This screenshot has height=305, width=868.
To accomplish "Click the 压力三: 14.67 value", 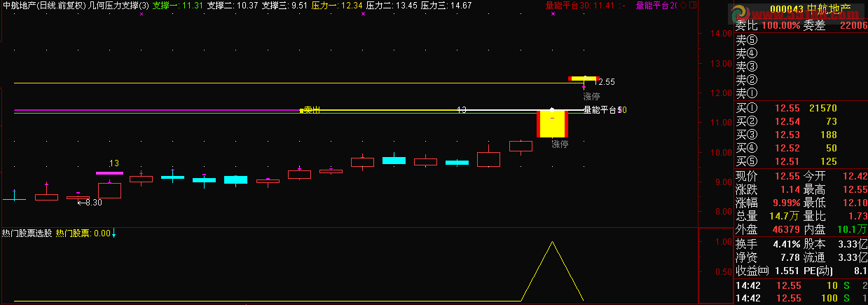I will 446,5.
